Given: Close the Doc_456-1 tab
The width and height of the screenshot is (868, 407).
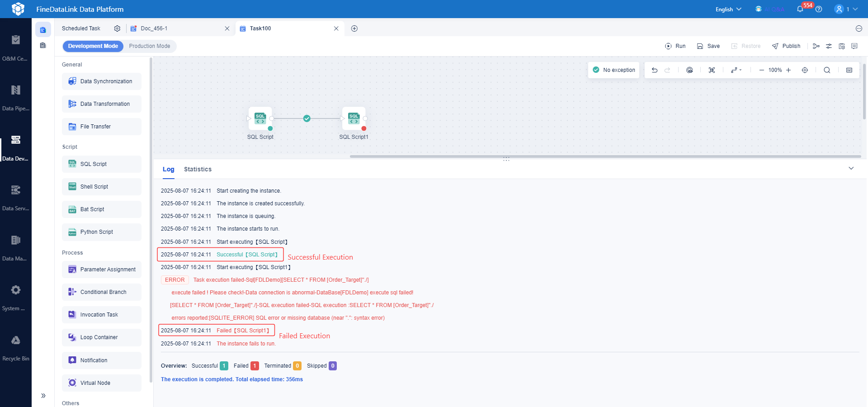Looking at the screenshot, I should click(227, 28).
